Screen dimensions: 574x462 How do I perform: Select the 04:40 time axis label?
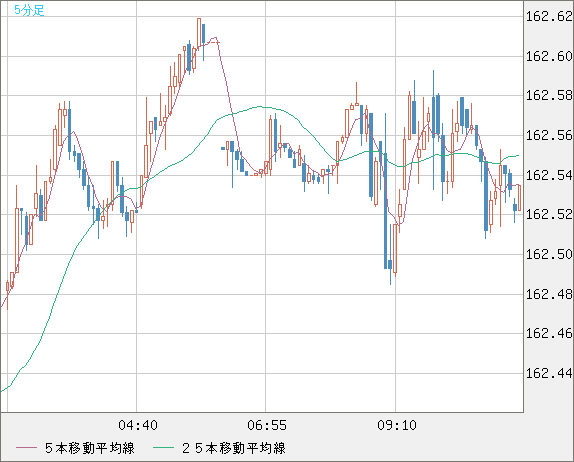pos(138,425)
